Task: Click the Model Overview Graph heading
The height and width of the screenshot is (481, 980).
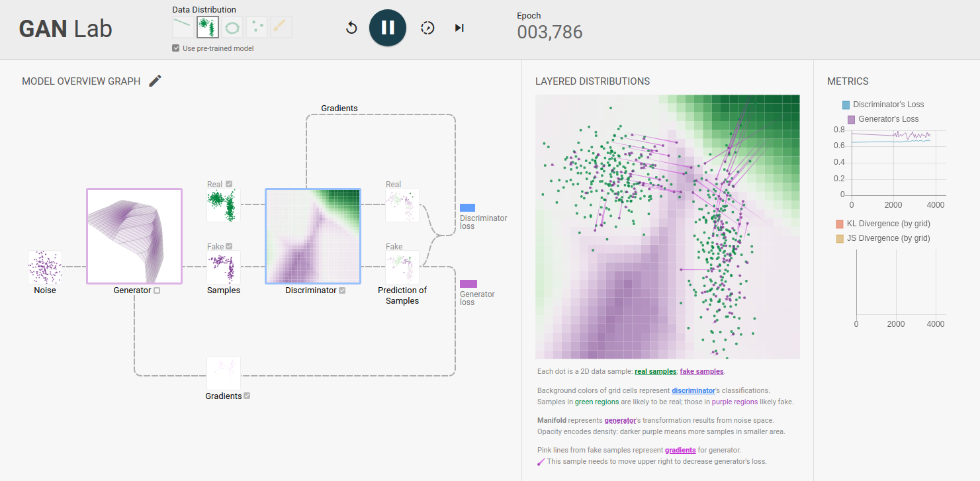Action: (81, 81)
